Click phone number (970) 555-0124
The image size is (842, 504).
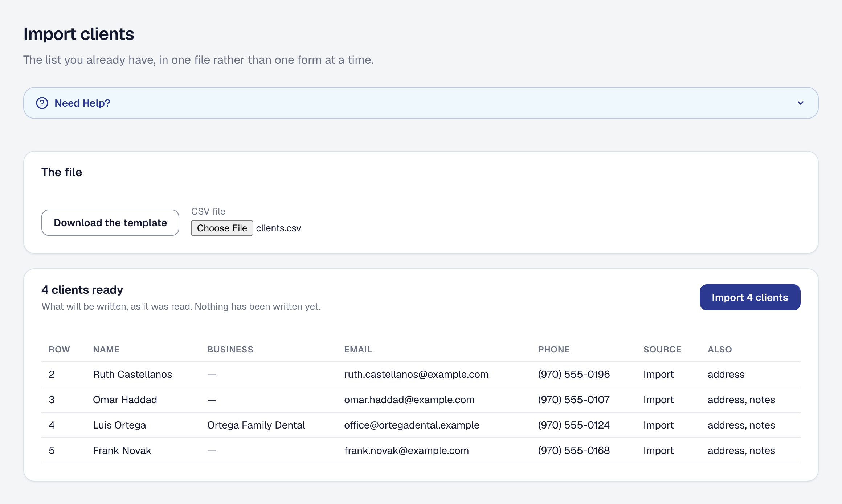tap(574, 425)
